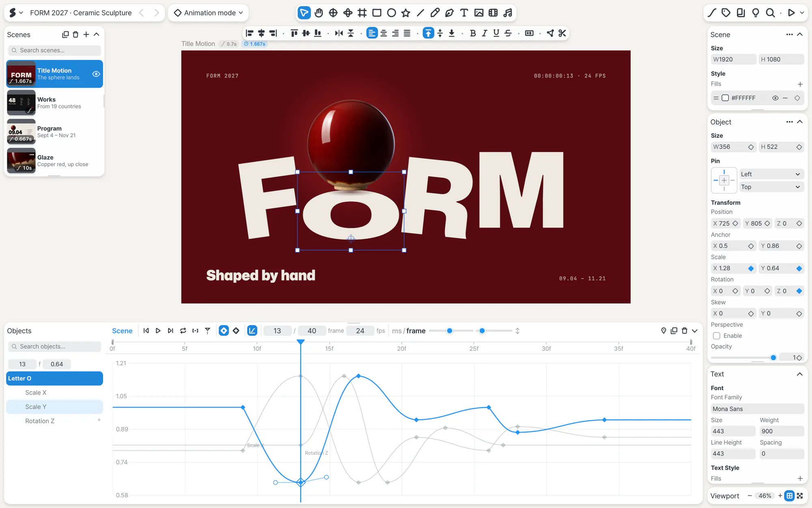812x508 pixels.
Task: Duplicate scene icon in Scenes panel
Action: click(65, 35)
